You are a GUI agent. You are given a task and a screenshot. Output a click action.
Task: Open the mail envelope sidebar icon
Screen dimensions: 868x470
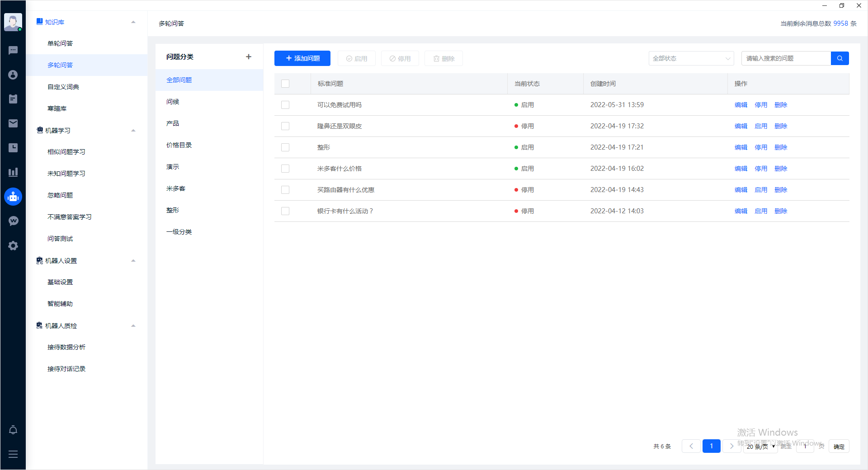(x=13, y=123)
